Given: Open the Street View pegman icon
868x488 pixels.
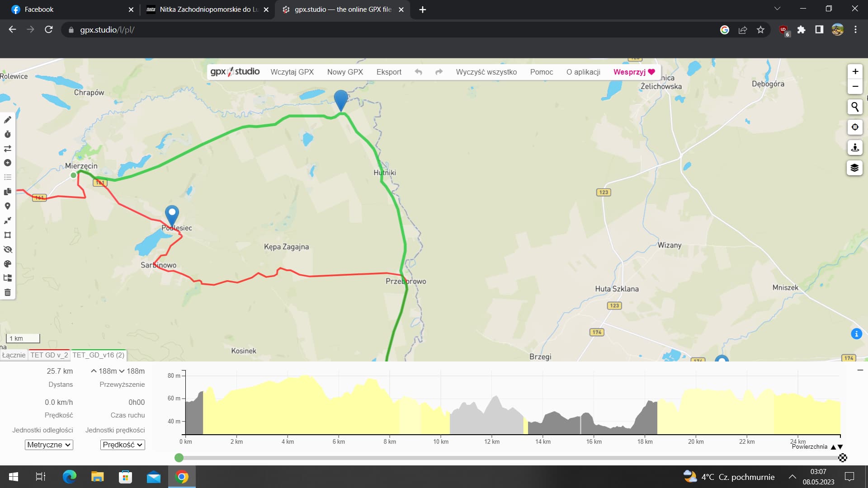Looking at the screenshot, I should coord(854,148).
